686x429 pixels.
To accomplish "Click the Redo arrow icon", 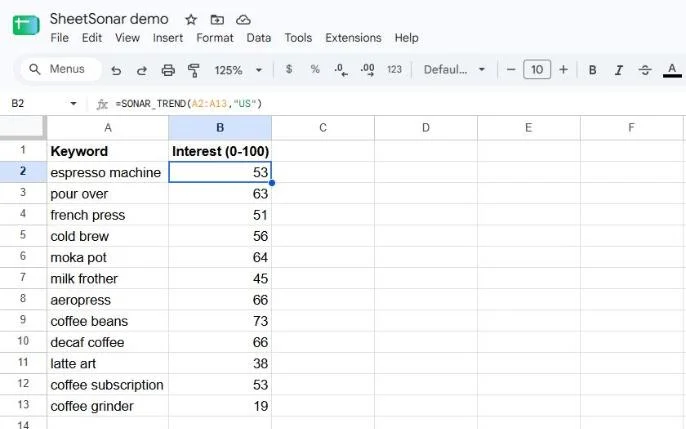I will pyautogui.click(x=142, y=70).
